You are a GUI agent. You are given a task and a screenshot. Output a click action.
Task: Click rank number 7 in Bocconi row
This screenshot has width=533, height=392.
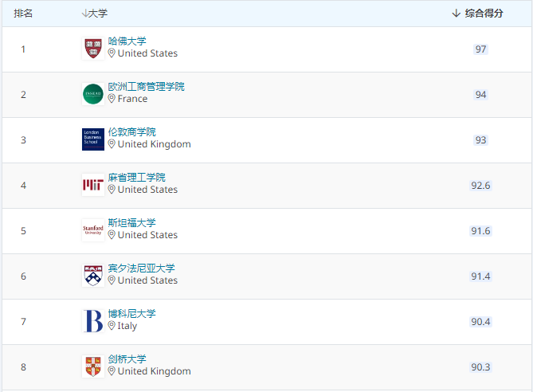(x=23, y=322)
